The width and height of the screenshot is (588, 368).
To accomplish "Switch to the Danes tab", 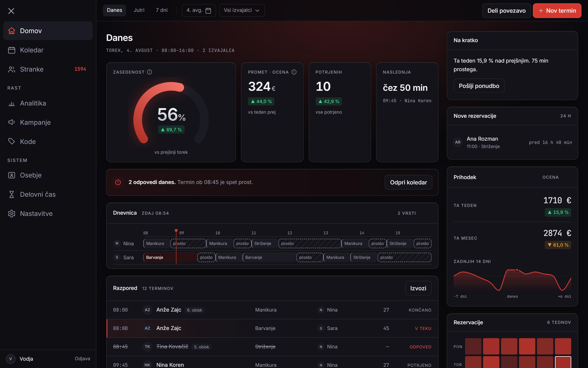I will coord(115,10).
